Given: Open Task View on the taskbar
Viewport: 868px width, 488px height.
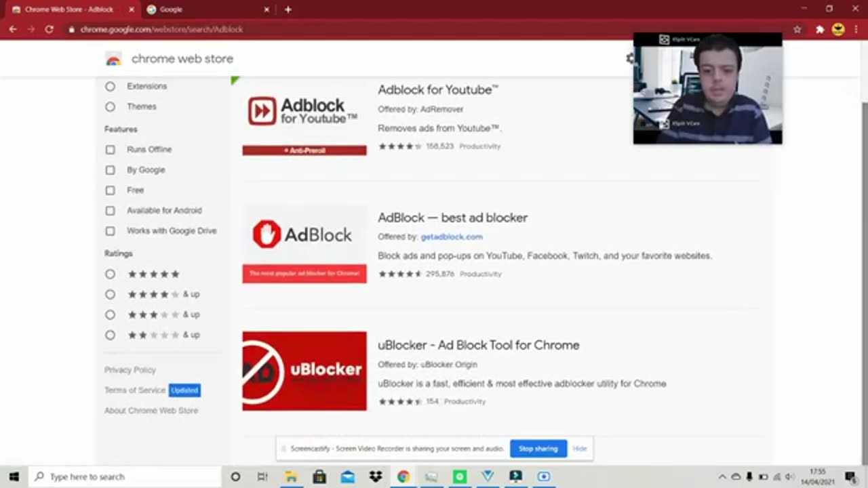Looking at the screenshot, I should [262, 476].
